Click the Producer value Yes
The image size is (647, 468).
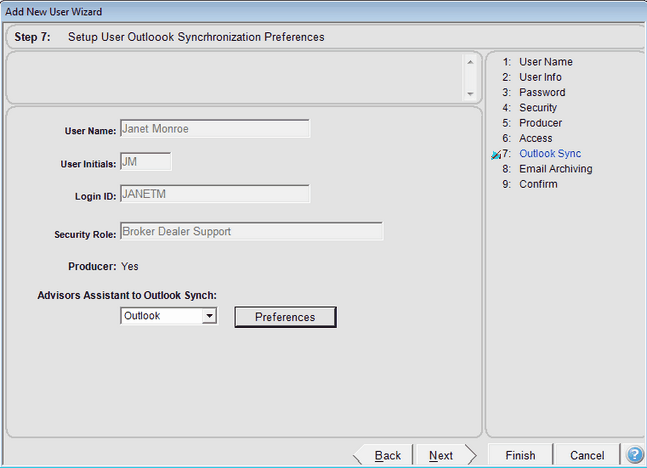tap(130, 267)
